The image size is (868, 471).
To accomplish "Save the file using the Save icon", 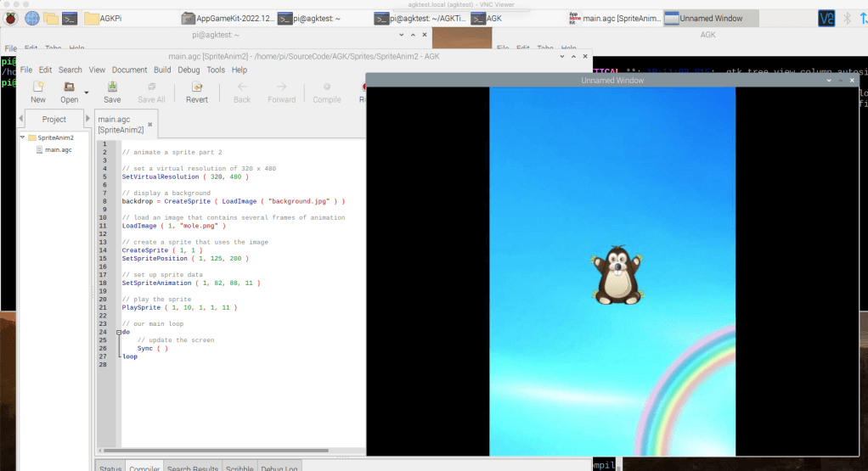I will click(x=112, y=87).
